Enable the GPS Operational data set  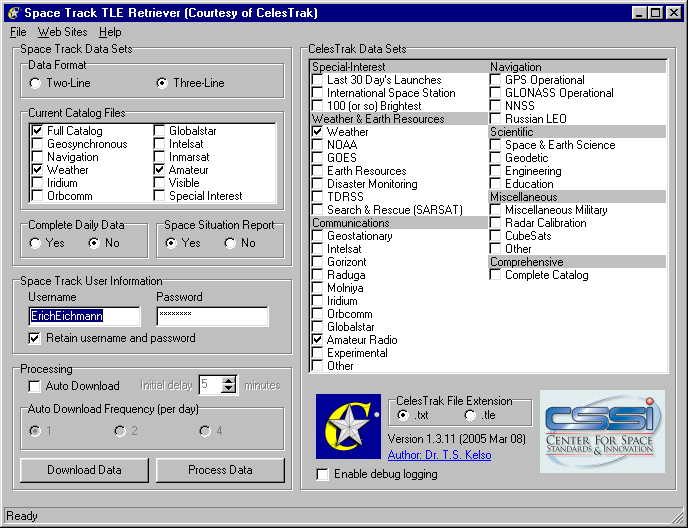pyautogui.click(x=496, y=80)
